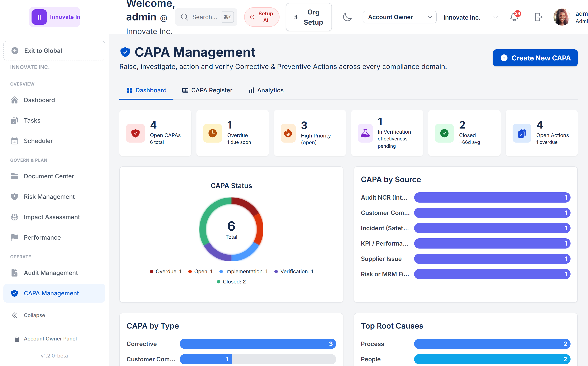
Task: Click the Open CAPAs red shield icon
Action: click(135, 133)
